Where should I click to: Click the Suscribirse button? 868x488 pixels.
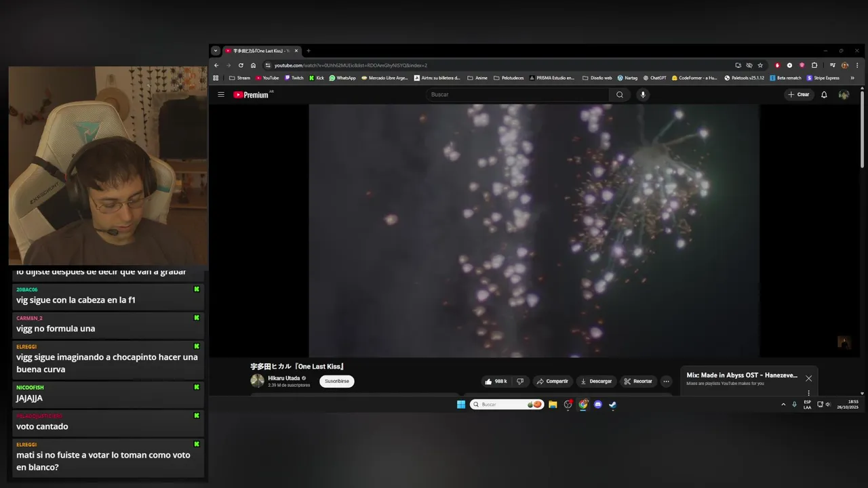(x=337, y=382)
